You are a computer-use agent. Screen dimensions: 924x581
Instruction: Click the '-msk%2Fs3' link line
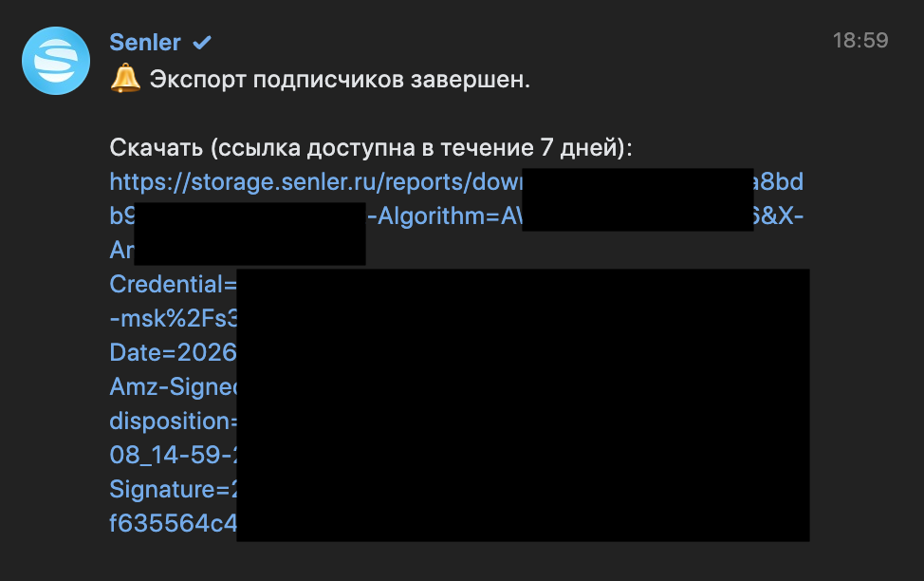tap(174, 319)
